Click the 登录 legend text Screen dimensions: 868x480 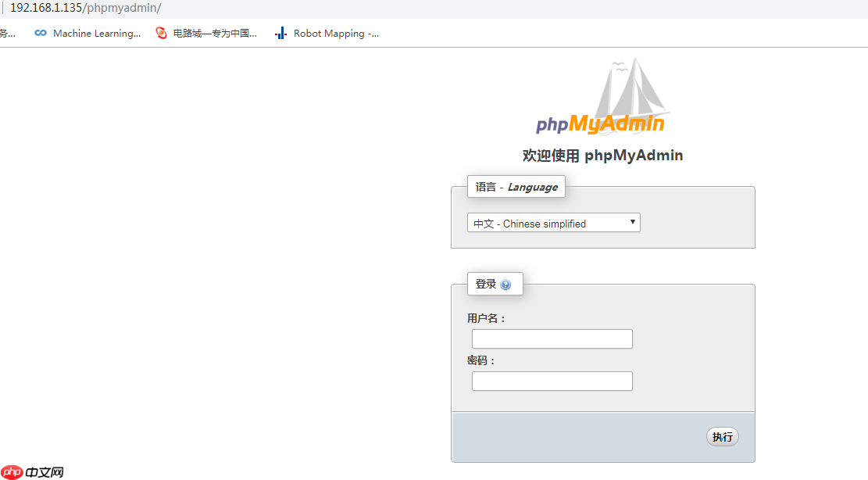(x=485, y=284)
